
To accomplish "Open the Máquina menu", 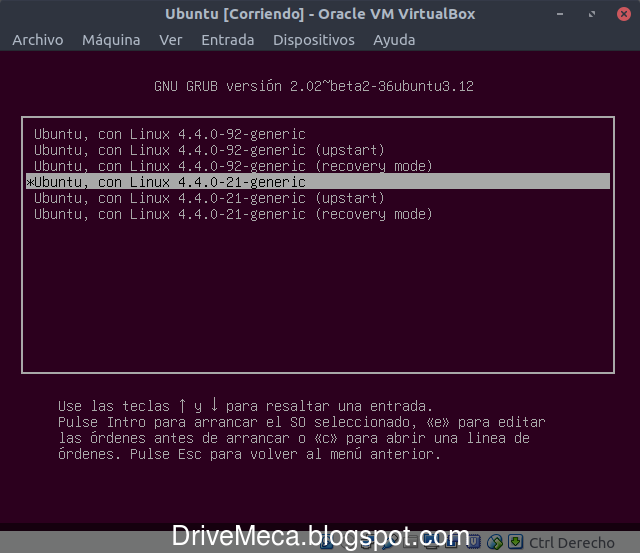I will [111, 40].
